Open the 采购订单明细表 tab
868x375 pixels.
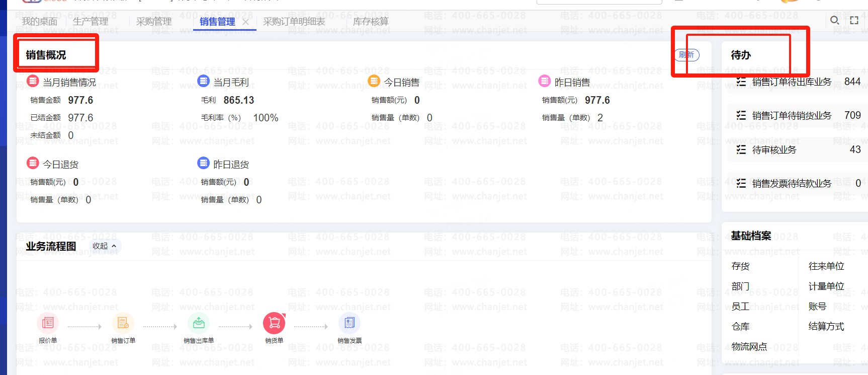(294, 22)
